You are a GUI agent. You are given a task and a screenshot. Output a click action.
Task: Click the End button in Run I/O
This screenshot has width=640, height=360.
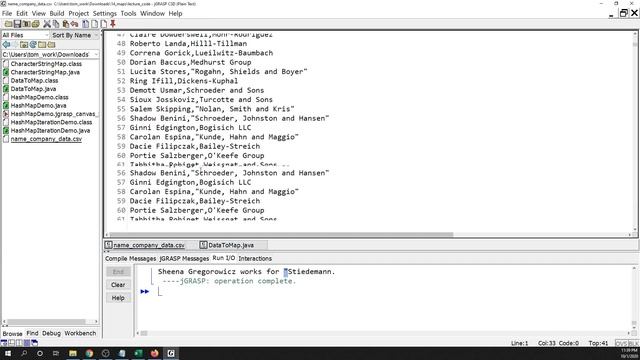click(118, 271)
